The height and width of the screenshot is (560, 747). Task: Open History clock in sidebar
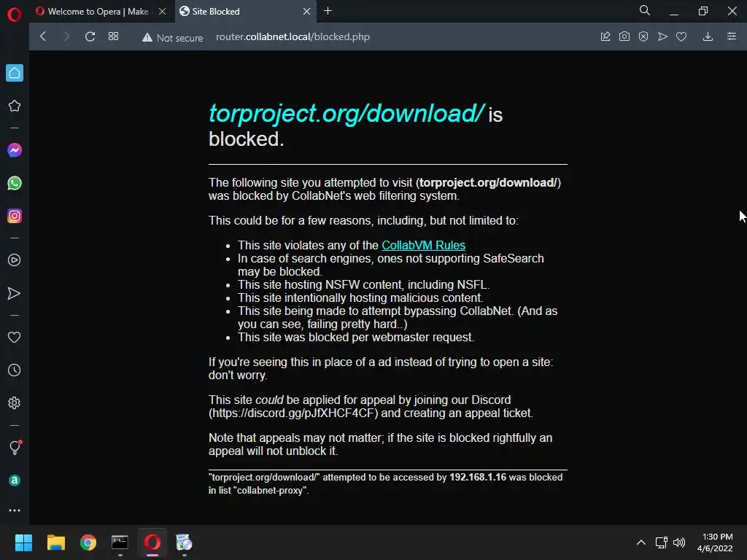pos(15,370)
